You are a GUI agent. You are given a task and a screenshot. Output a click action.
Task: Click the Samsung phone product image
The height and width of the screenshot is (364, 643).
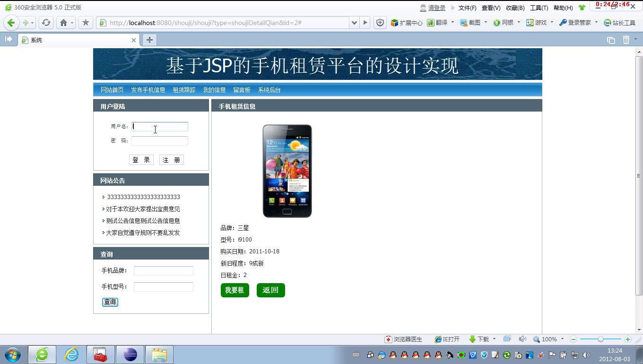point(287,171)
